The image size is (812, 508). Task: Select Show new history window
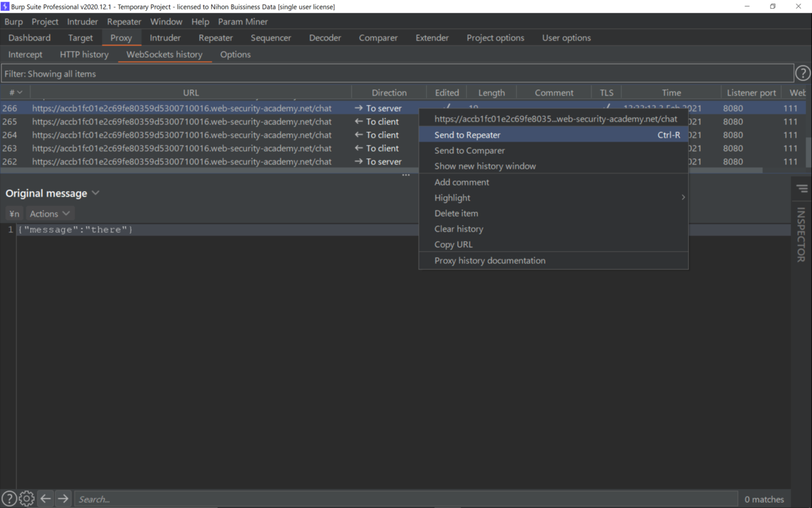tap(554, 166)
